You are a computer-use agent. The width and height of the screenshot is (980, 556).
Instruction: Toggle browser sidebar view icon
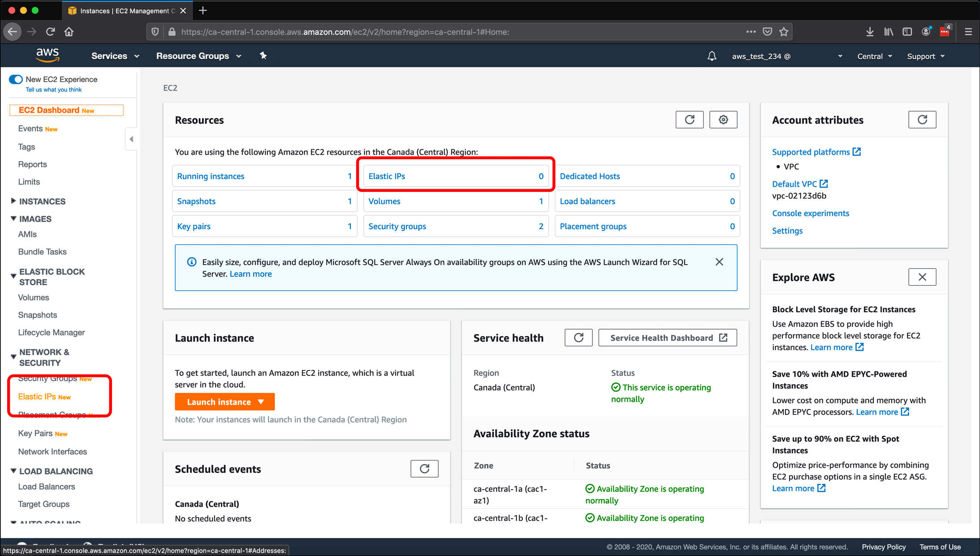pyautogui.click(x=907, y=32)
